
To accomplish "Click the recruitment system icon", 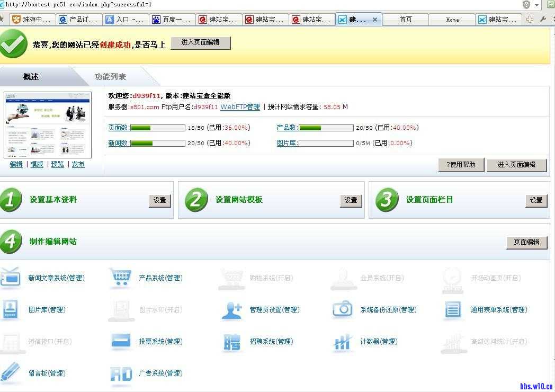I will [231, 342].
